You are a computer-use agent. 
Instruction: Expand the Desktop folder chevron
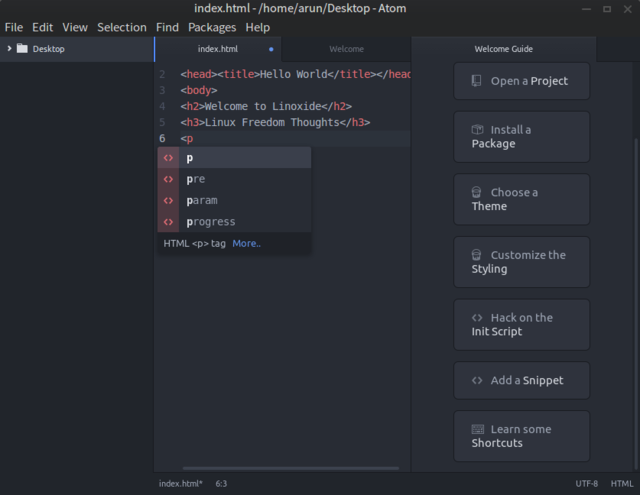[x=9, y=49]
